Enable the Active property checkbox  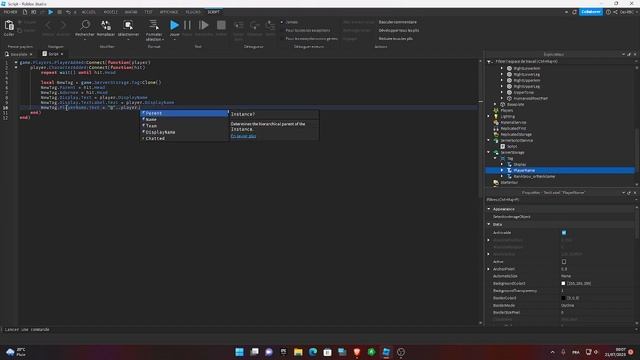(x=564, y=262)
